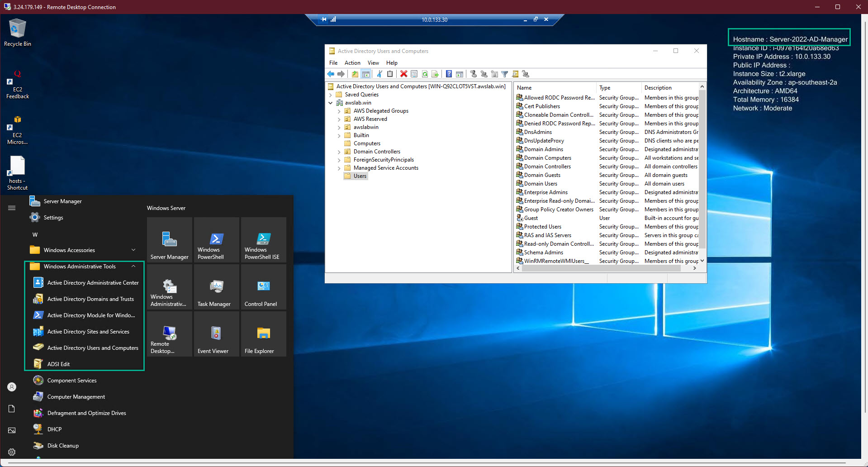Open the Action menu in ADUC

point(352,63)
